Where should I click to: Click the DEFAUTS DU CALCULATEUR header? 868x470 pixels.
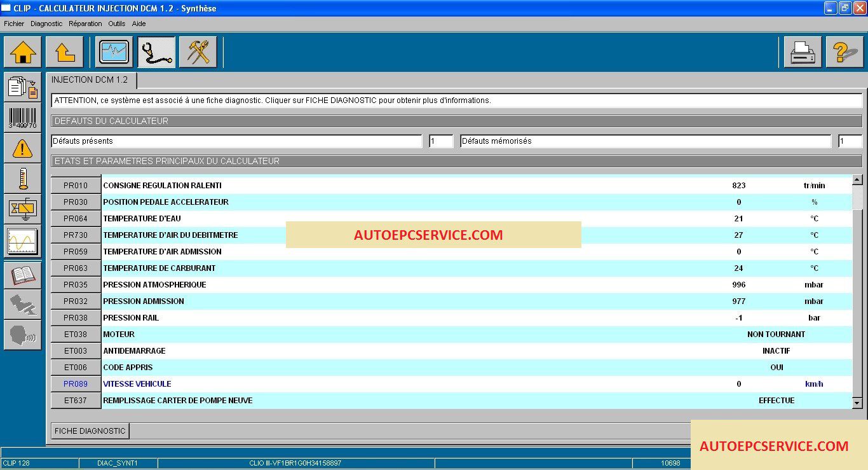point(456,121)
